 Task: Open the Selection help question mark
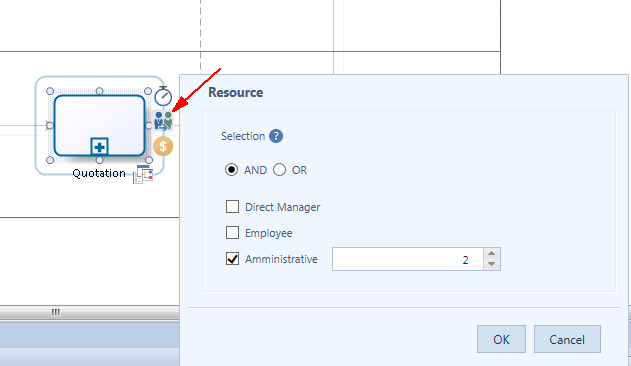pyautogui.click(x=276, y=136)
